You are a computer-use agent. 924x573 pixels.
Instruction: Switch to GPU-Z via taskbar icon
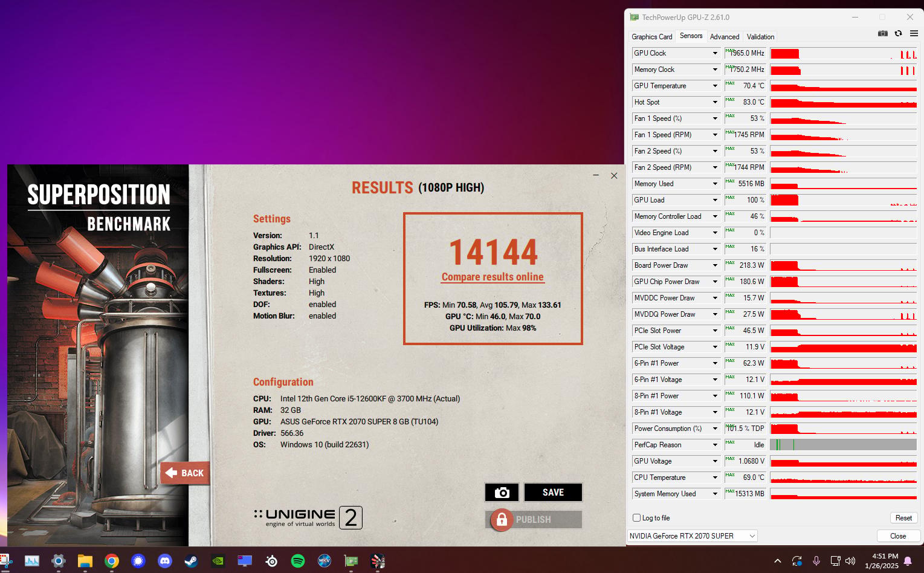pyautogui.click(x=351, y=561)
